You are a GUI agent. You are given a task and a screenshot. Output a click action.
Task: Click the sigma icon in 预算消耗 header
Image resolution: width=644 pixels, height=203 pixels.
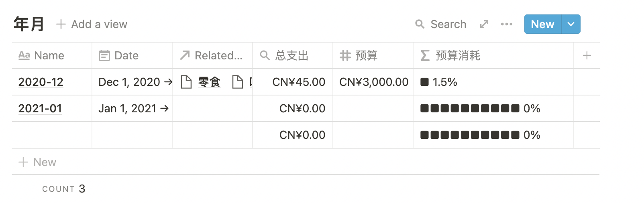point(425,55)
